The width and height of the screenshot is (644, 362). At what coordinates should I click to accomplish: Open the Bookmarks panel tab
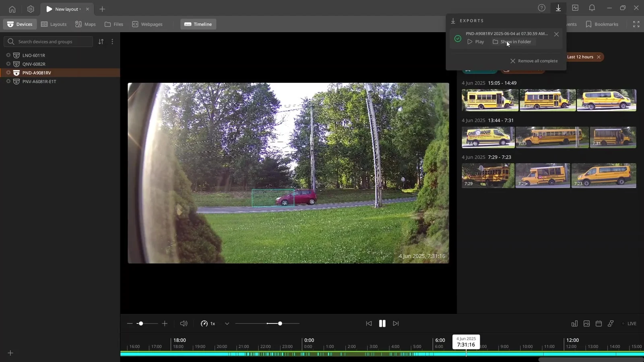pyautogui.click(x=602, y=24)
